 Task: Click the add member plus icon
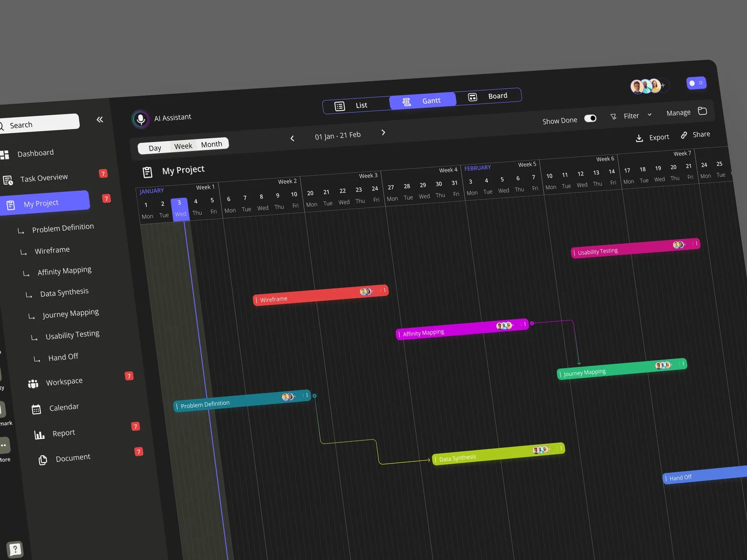[663, 85]
